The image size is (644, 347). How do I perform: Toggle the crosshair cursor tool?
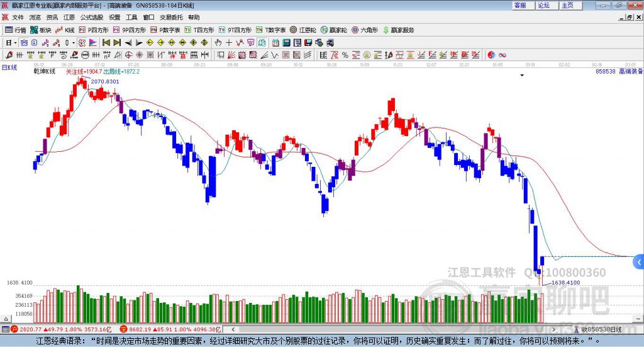tap(229, 43)
